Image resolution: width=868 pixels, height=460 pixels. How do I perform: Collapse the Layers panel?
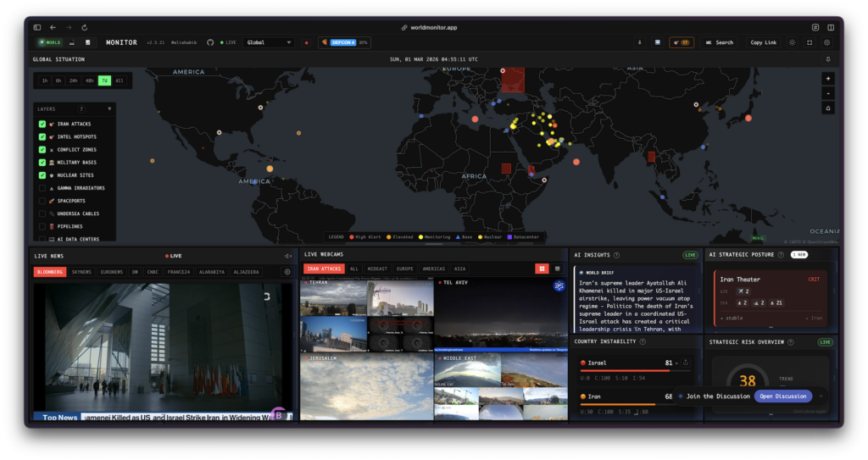(x=109, y=109)
